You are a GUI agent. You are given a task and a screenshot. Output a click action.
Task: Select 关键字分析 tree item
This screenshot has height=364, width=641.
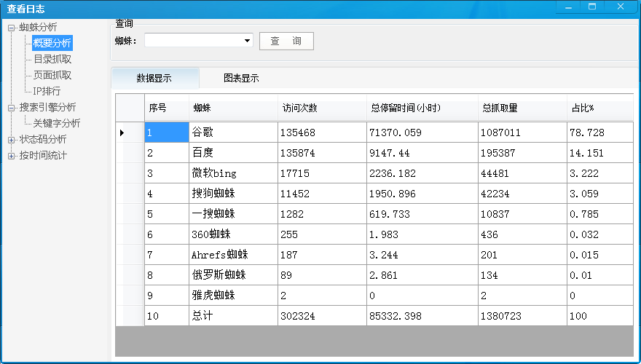pyautogui.click(x=56, y=123)
